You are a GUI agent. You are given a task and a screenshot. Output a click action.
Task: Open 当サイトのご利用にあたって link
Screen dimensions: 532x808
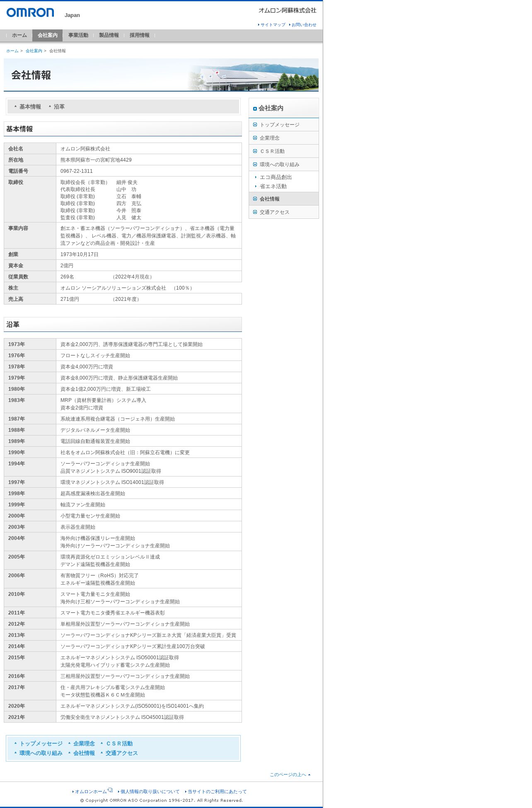217,791
